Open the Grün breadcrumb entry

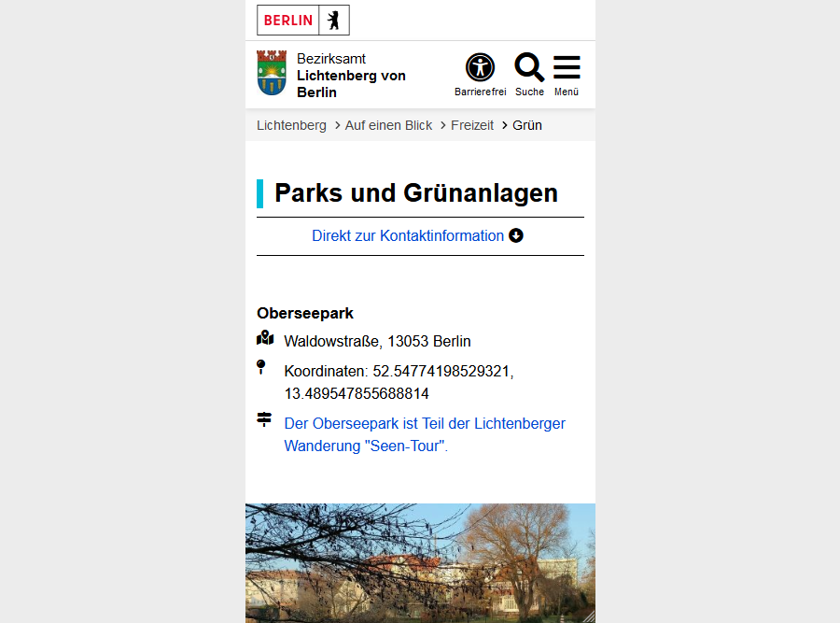(x=526, y=124)
